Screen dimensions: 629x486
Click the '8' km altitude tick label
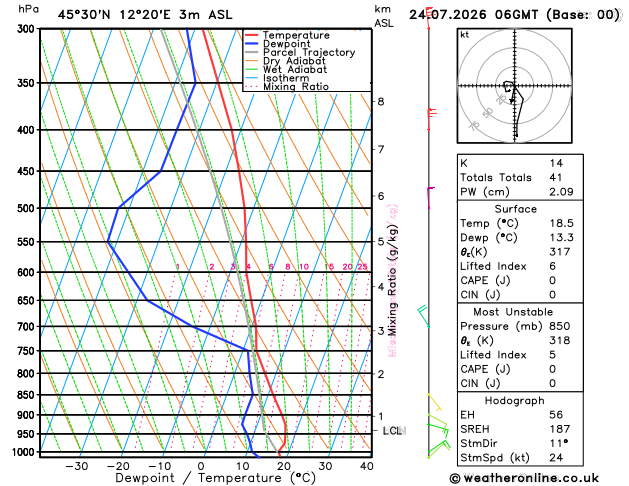pyautogui.click(x=381, y=102)
